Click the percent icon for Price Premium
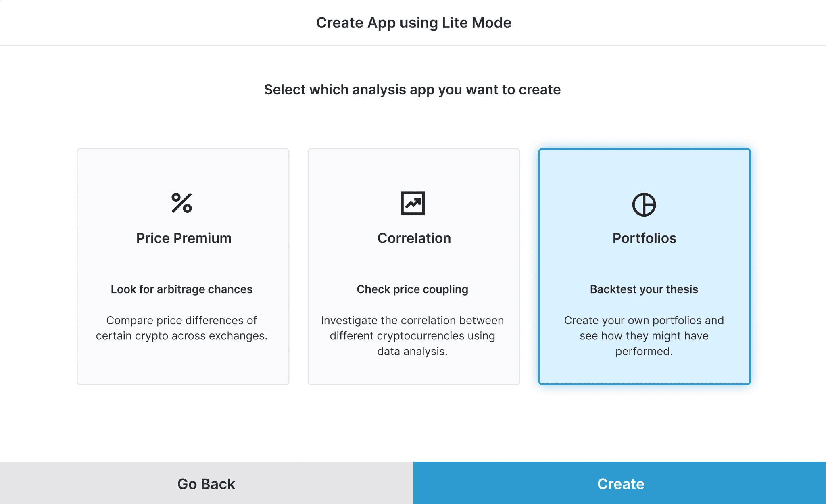The height and width of the screenshot is (504, 826). coord(182,203)
